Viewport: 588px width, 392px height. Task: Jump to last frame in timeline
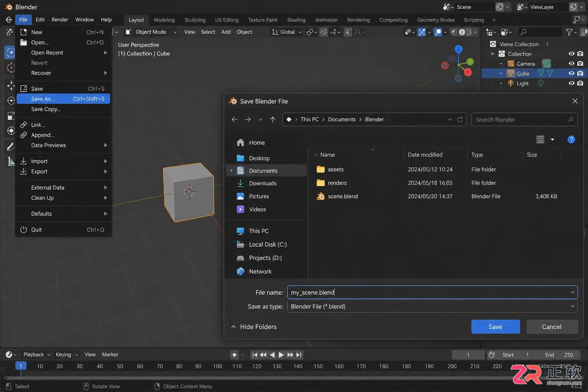click(x=299, y=355)
